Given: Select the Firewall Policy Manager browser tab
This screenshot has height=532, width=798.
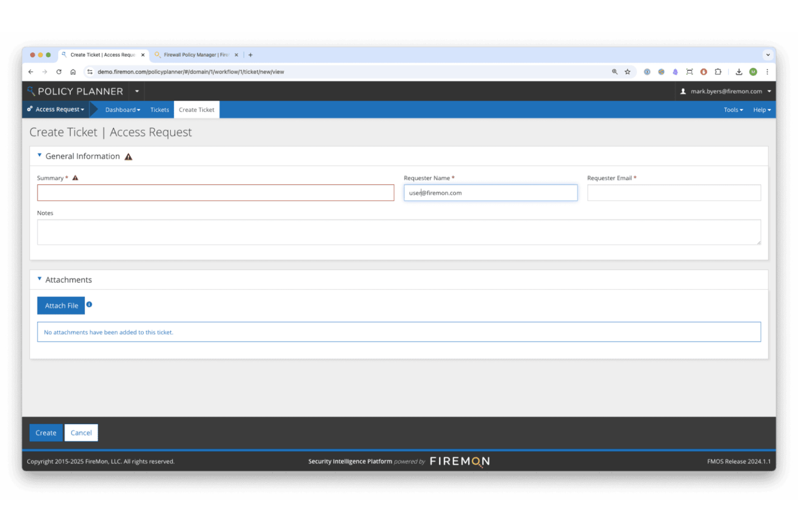Looking at the screenshot, I should click(194, 54).
